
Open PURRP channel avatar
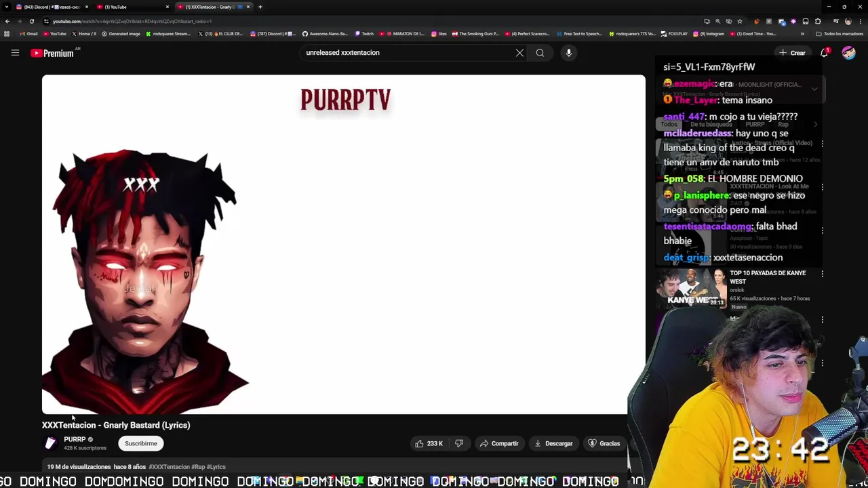pyautogui.click(x=50, y=443)
